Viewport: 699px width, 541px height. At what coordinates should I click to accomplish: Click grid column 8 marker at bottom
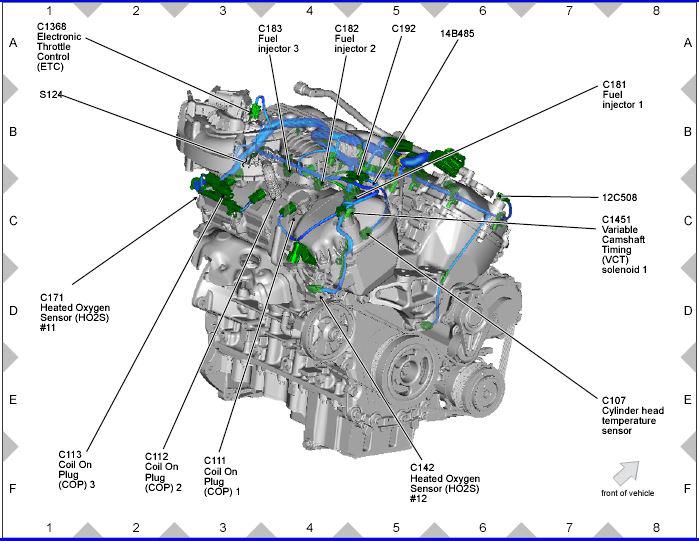click(656, 527)
